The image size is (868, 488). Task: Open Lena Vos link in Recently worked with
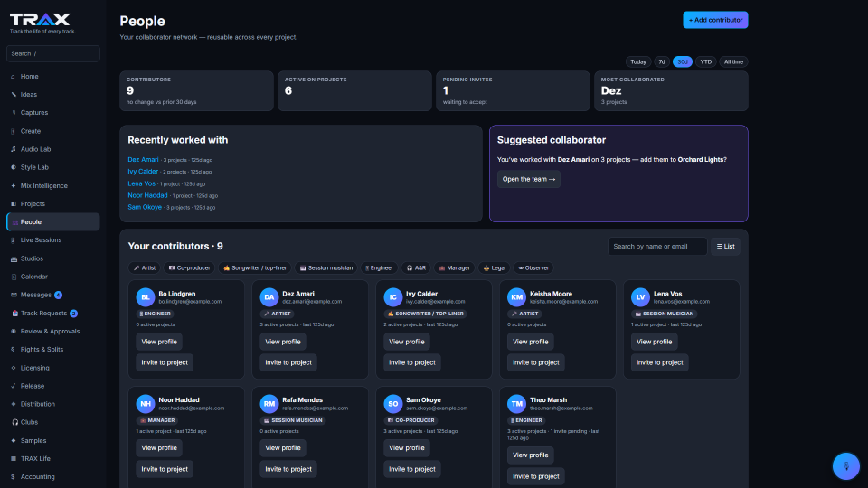click(x=141, y=183)
